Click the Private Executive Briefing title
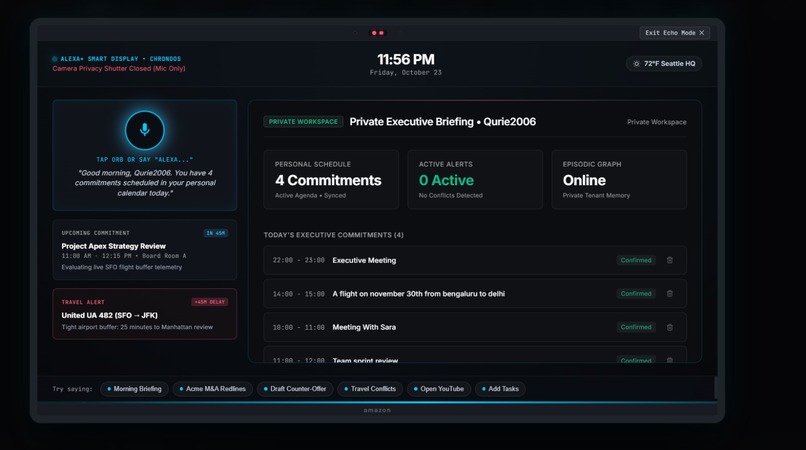The height and width of the screenshot is (450, 806). tap(443, 122)
